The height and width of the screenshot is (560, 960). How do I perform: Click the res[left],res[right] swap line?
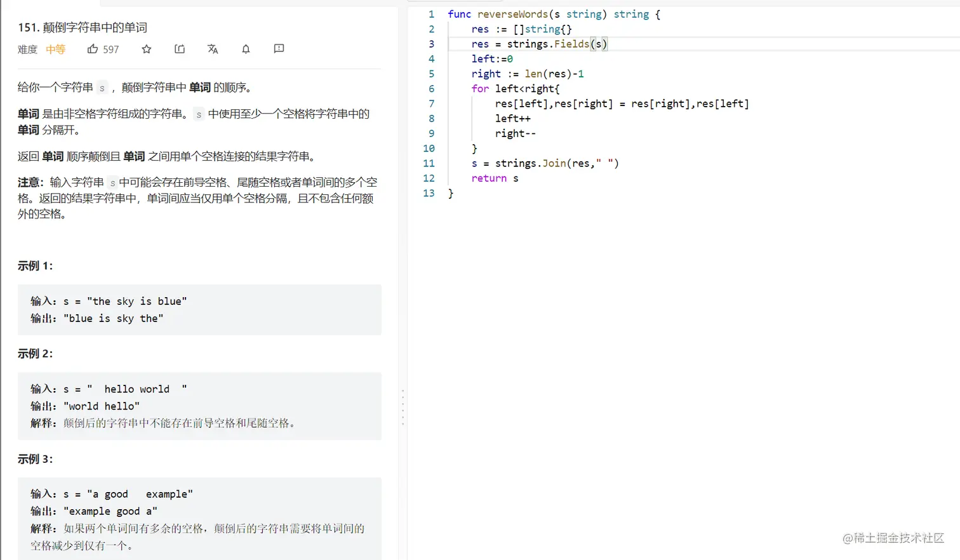point(622,103)
